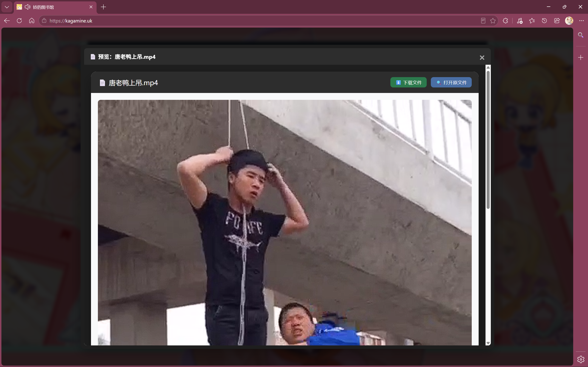Click the browser back arrow
Screen dimensions: 588x367
click(7, 21)
